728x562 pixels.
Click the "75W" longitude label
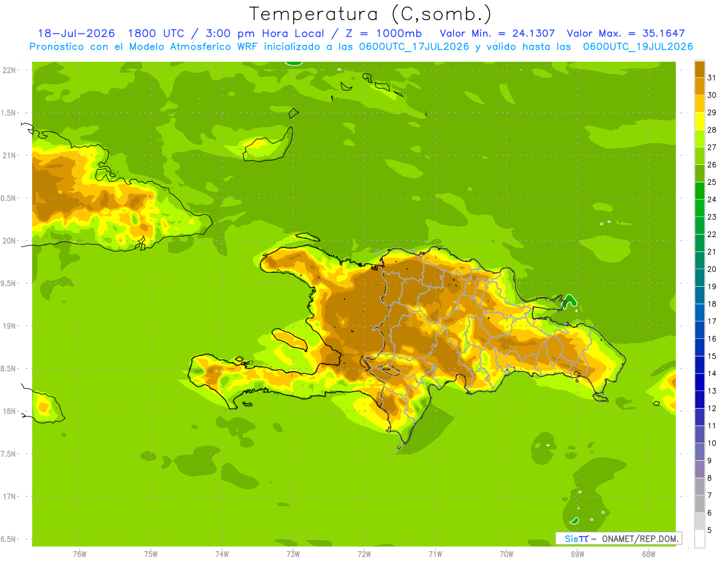[150, 554]
